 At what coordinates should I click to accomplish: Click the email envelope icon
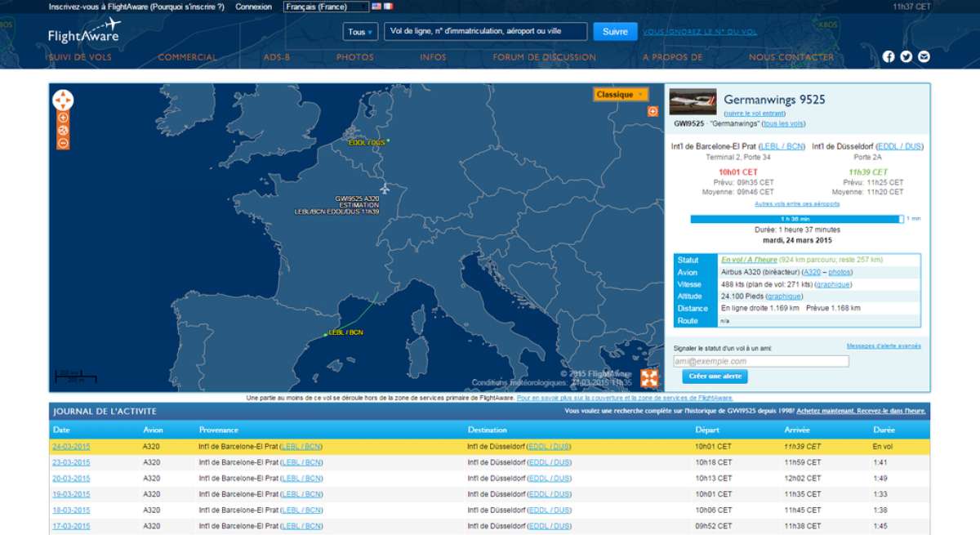tap(924, 56)
